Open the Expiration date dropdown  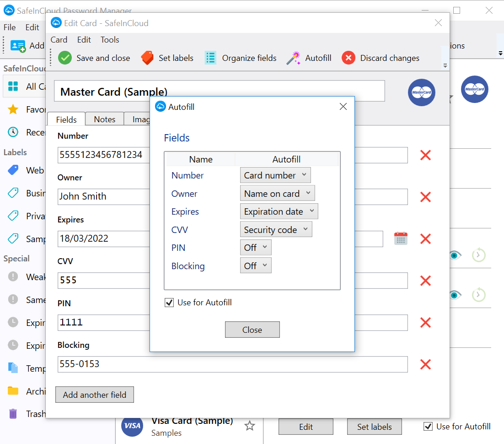[279, 211]
